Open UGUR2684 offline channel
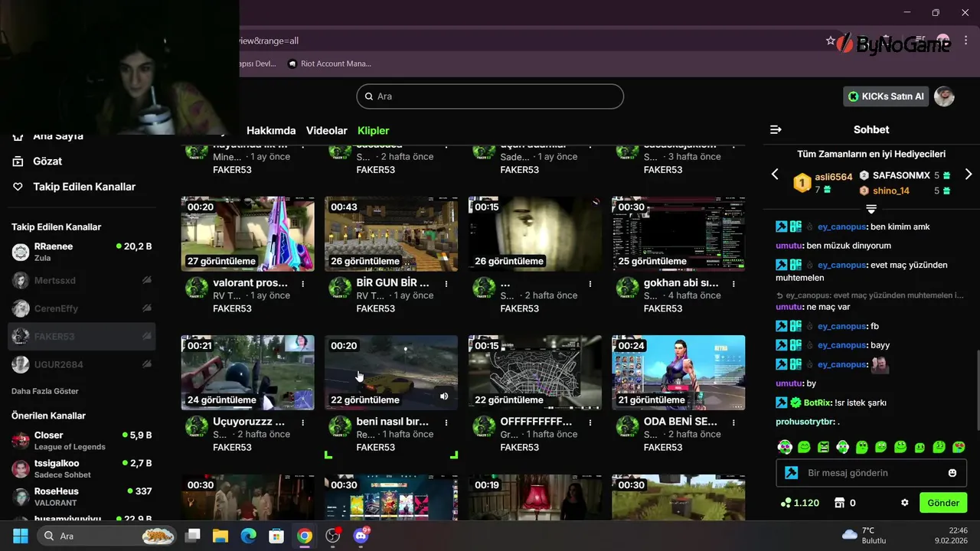Viewport: 980px width, 551px height. 82,364
